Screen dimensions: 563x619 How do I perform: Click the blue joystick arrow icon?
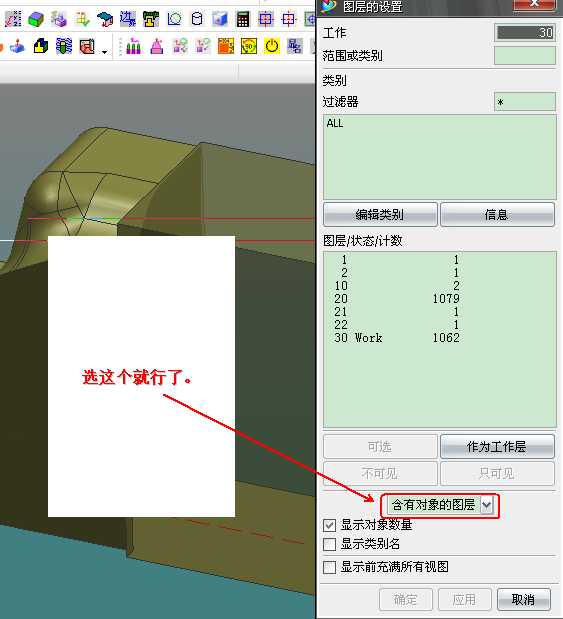(17, 47)
